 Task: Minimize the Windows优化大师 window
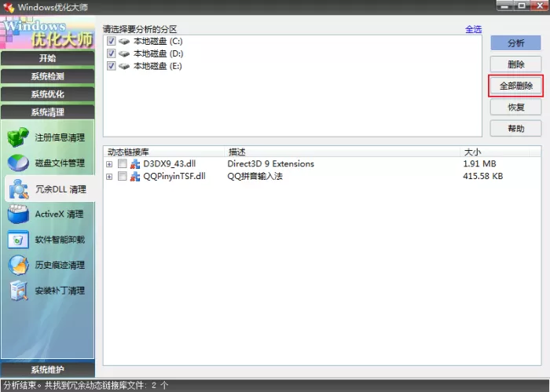(x=505, y=5)
